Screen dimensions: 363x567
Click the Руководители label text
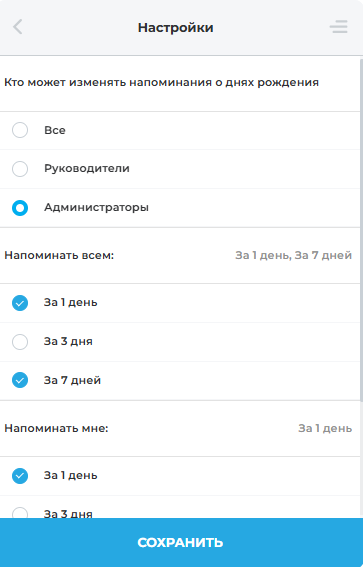pos(87,169)
